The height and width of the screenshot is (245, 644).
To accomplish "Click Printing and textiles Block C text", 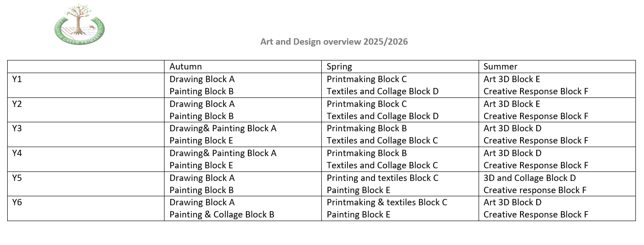I will pyautogui.click(x=382, y=178).
